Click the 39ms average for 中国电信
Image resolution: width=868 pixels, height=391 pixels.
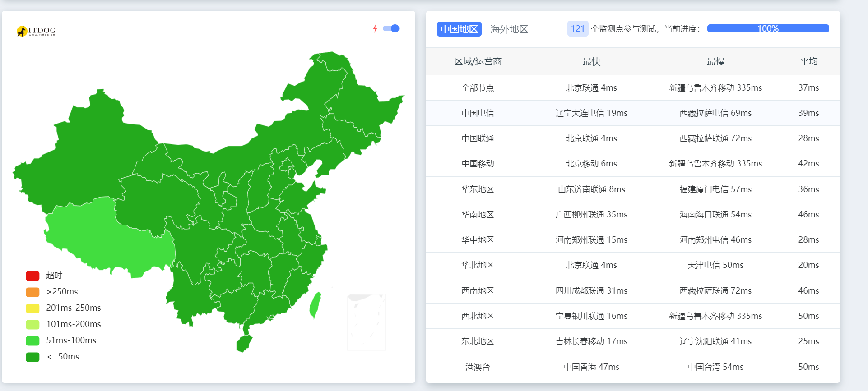coord(808,113)
